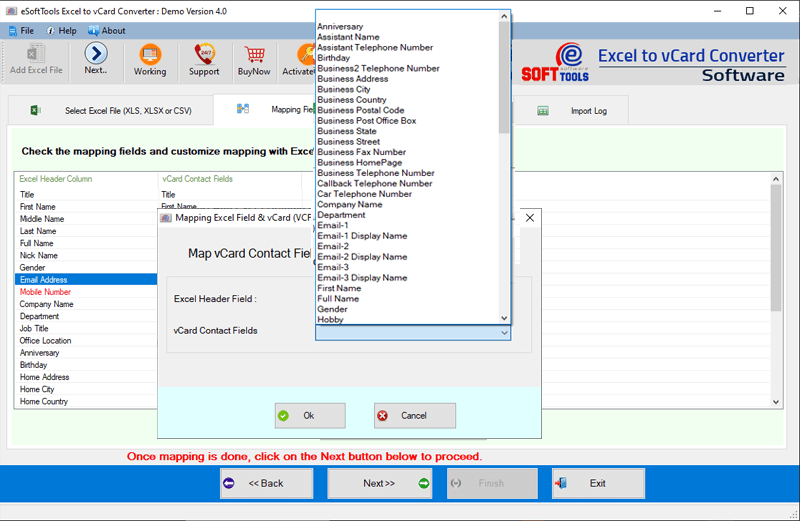Select Company Name row in Excel Header Column

pos(86,304)
